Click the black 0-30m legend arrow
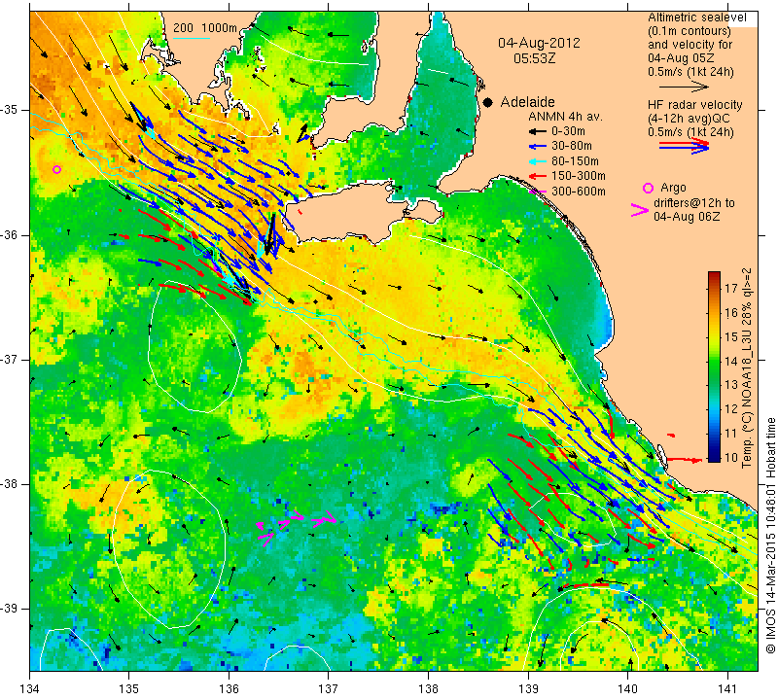 (538, 131)
